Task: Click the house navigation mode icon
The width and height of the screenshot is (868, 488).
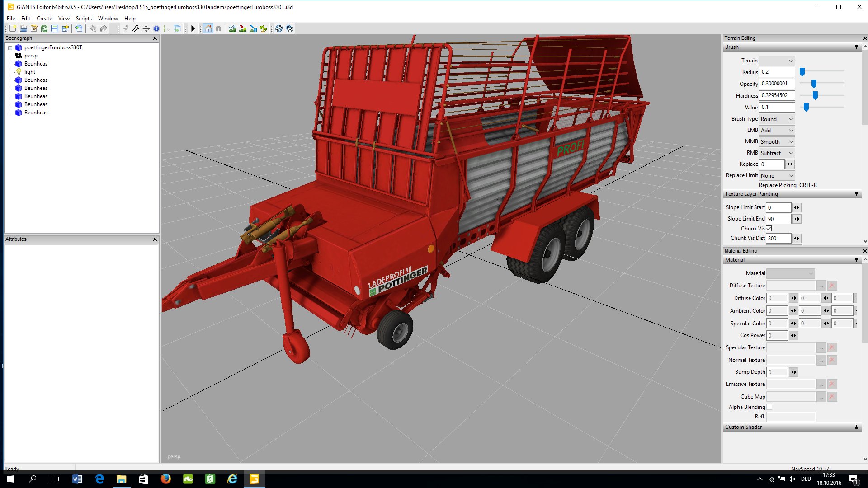Action: tap(208, 28)
